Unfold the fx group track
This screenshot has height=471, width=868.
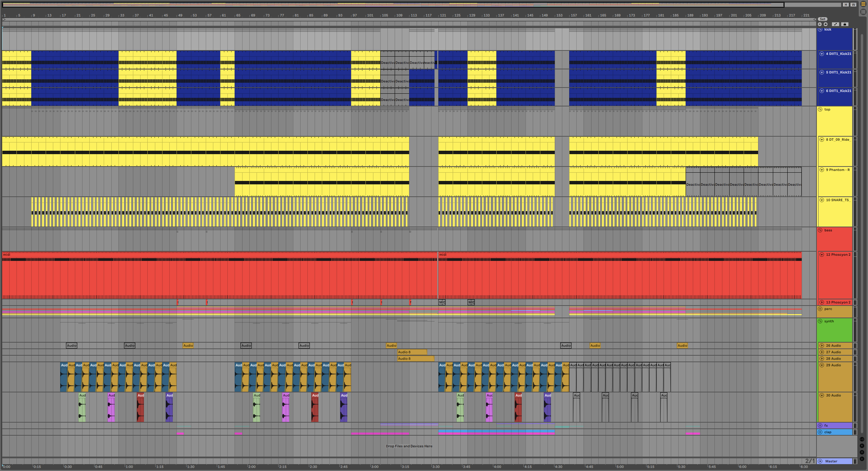(820, 426)
